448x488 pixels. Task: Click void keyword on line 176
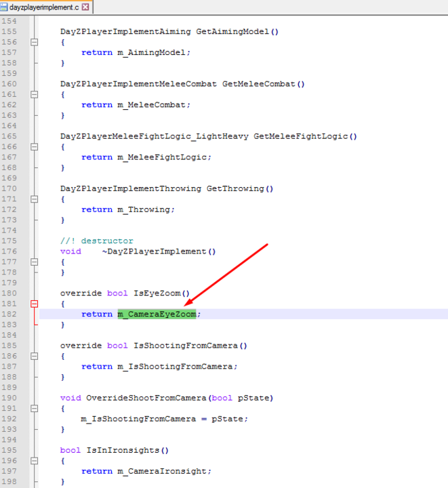(x=70, y=251)
